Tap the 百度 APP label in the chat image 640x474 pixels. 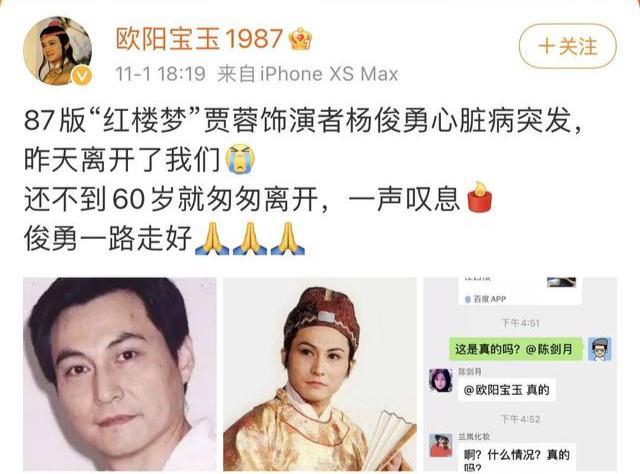(485, 299)
